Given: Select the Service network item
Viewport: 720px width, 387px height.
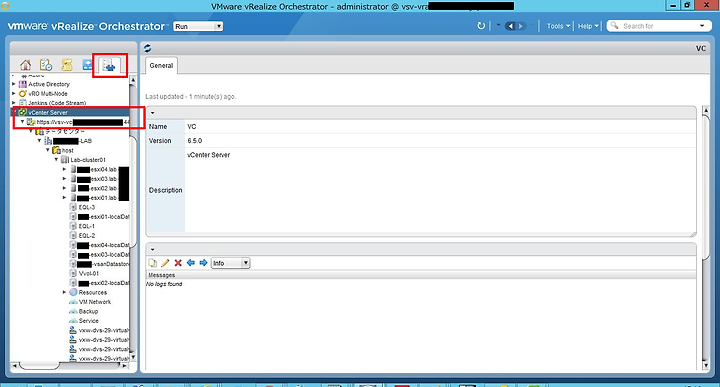Looking at the screenshot, I should pyautogui.click(x=89, y=321).
